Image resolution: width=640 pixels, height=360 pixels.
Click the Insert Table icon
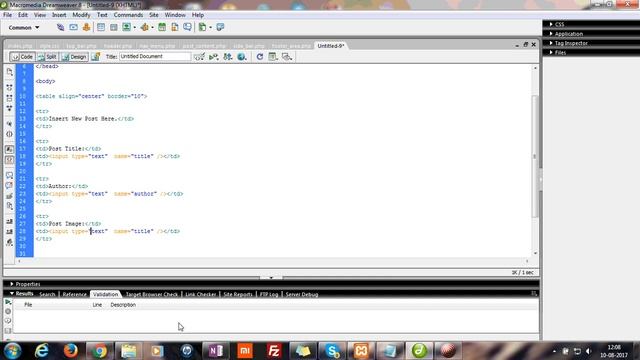(x=101, y=27)
